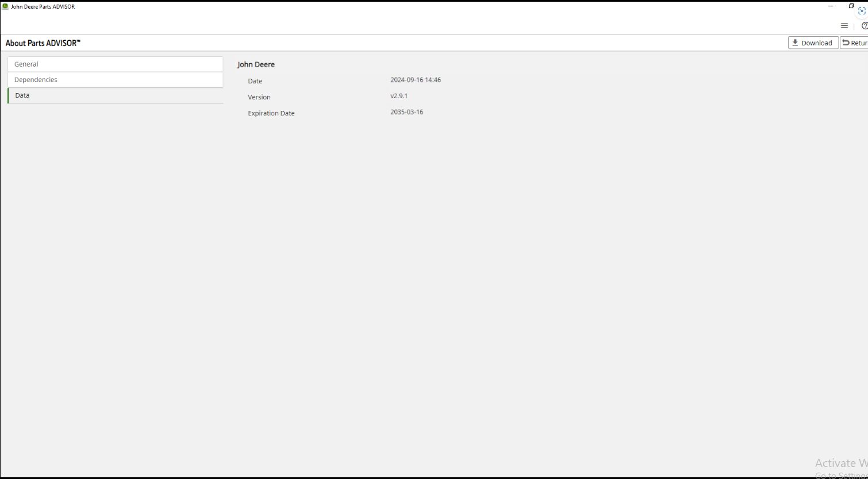Image resolution: width=868 pixels, height=479 pixels.
Task: Minimize the Parts ADVISOR window
Action: (831, 6)
